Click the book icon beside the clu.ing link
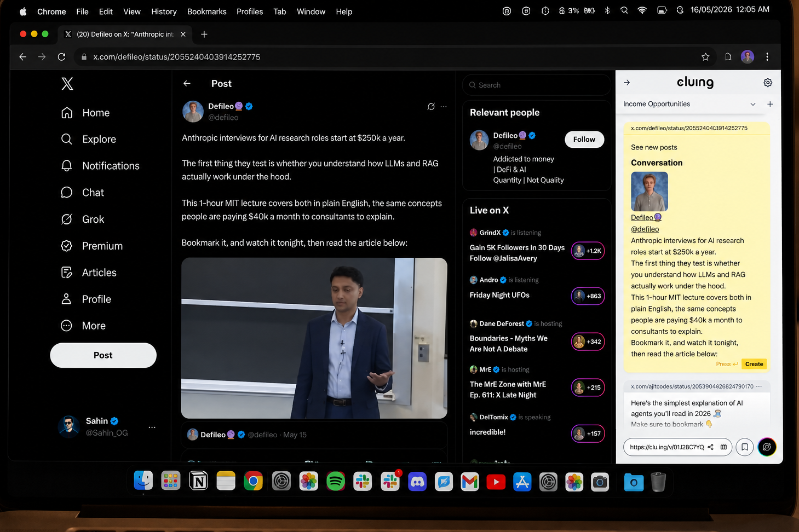Viewport: 799px width, 532px height. coord(723,447)
